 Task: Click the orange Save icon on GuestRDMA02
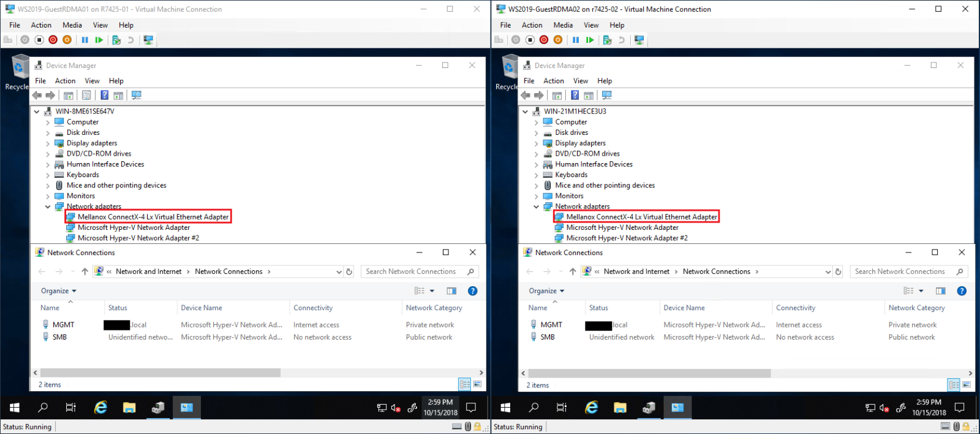pyautogui.click(x=558, y=40)
